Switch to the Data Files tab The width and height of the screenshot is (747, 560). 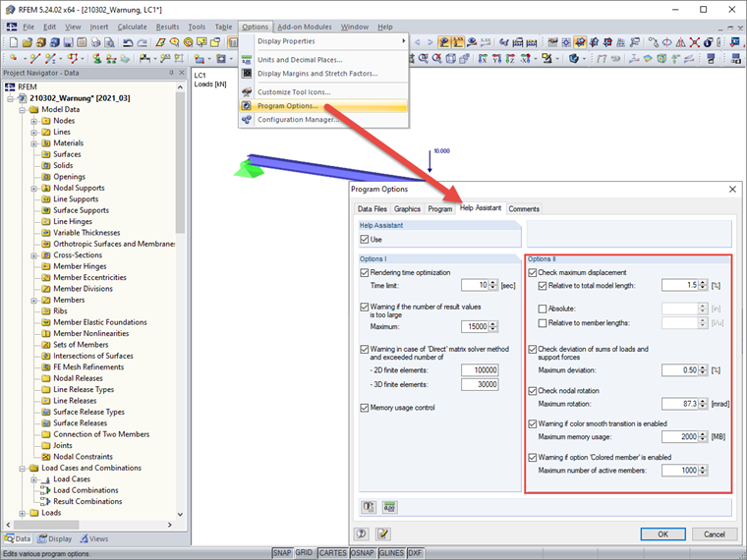[x=373, y=209]
